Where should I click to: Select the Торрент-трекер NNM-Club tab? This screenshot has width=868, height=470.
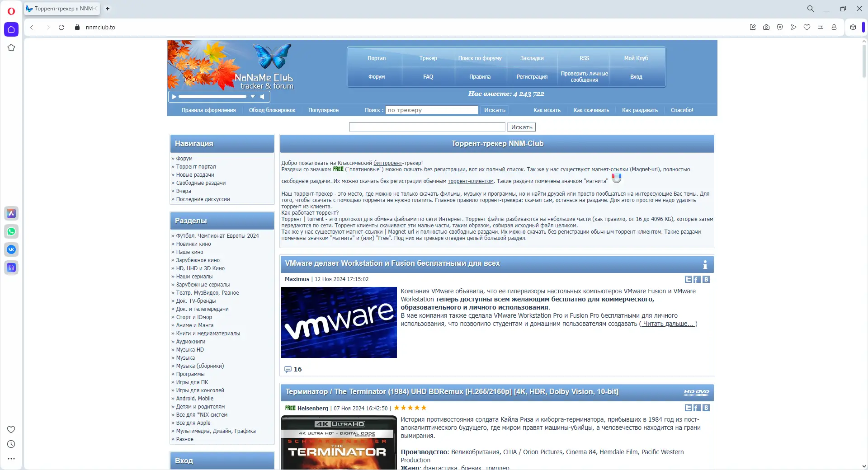pyautogui.click(x=62, y=9)
